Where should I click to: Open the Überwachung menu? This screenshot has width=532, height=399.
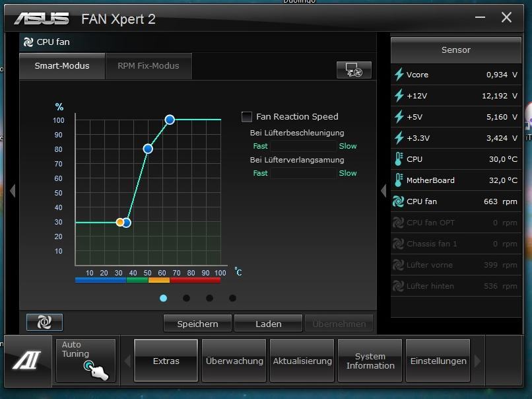pos(234,361)
